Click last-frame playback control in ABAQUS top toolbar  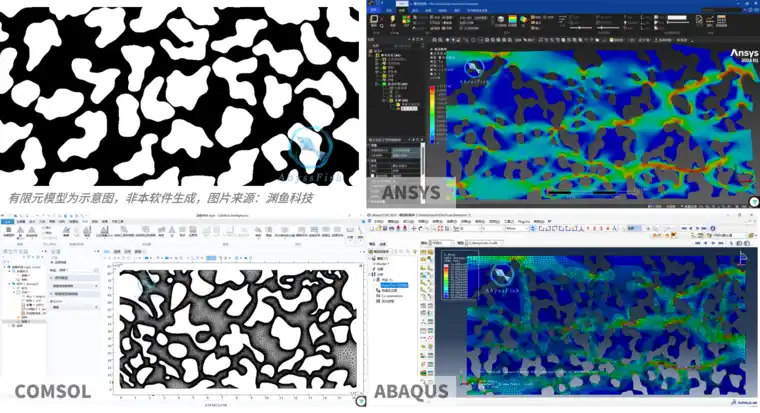pyautogui.click(x=704, y=228)
